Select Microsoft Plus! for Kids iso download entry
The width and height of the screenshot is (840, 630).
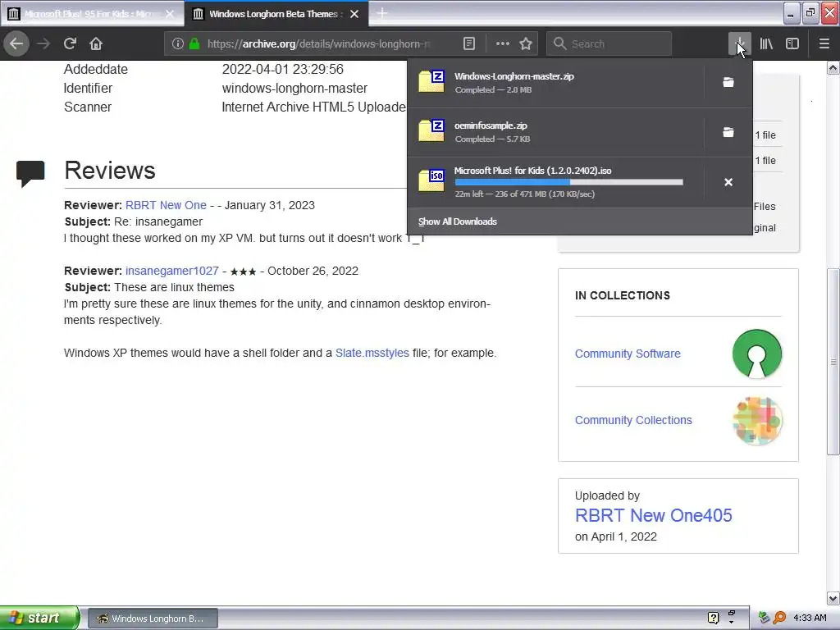555,182
